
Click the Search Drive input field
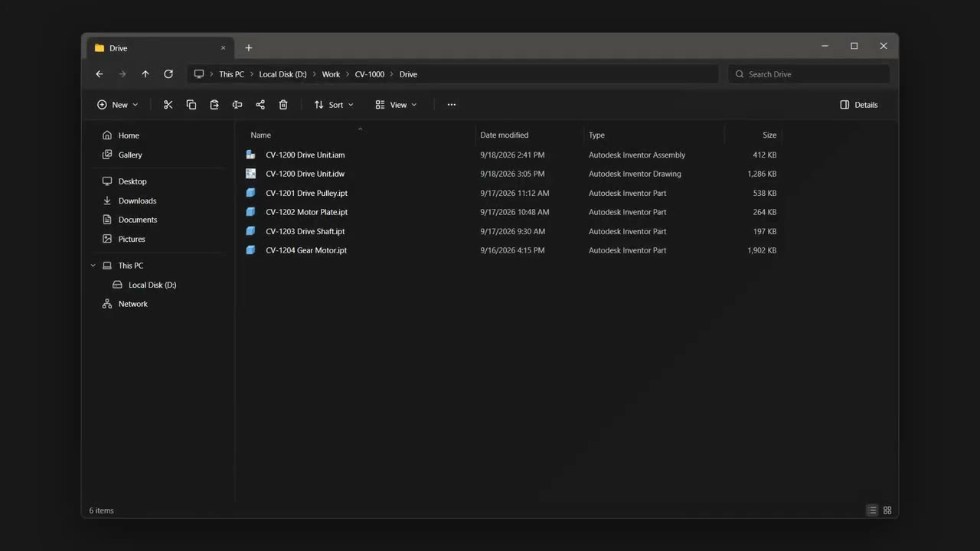click(x=809, y=74)
